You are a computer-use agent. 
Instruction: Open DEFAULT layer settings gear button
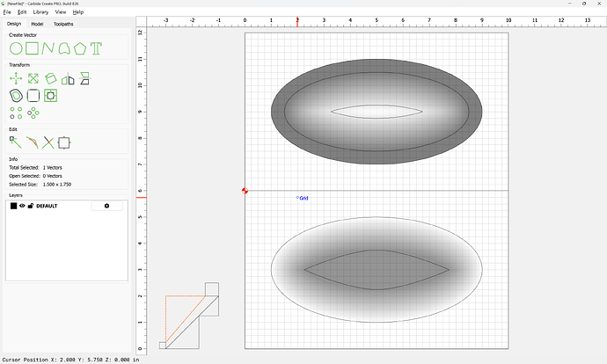click(x=106, y=206)
